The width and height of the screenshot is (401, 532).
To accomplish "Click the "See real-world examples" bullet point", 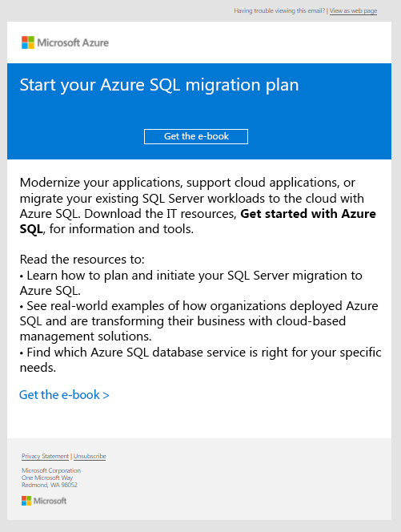I will coord(199,321).
